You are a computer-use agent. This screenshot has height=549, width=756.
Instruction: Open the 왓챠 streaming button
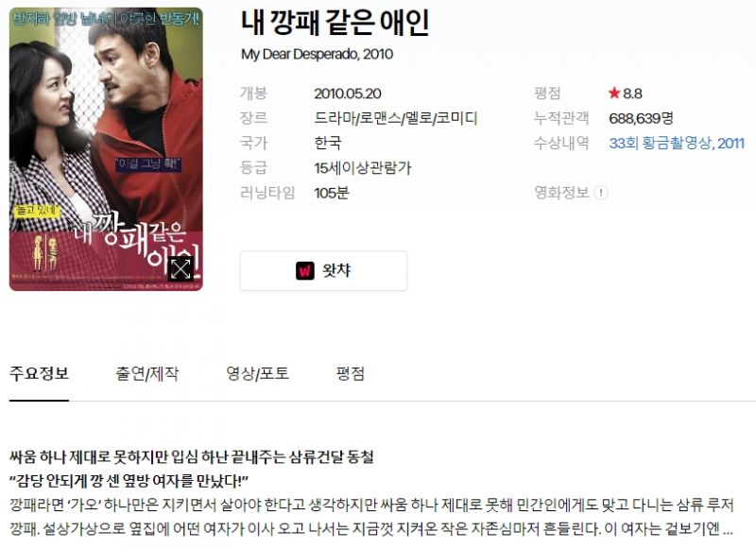tap(323, 271)
